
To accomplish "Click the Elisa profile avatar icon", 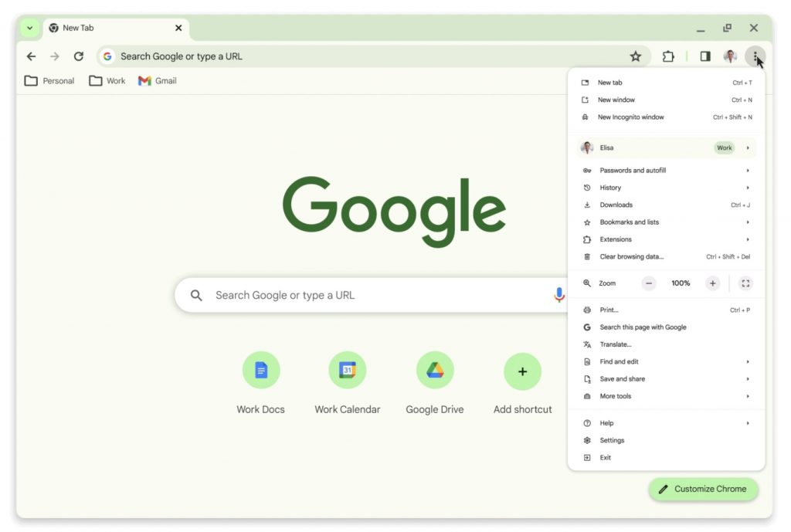I will pyautogui.click(x=729, y=56).
